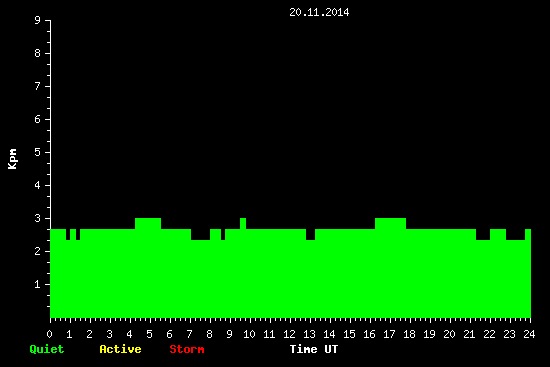
Task: Click the Kpm vertical axis label
Action: tap(13, 159)
